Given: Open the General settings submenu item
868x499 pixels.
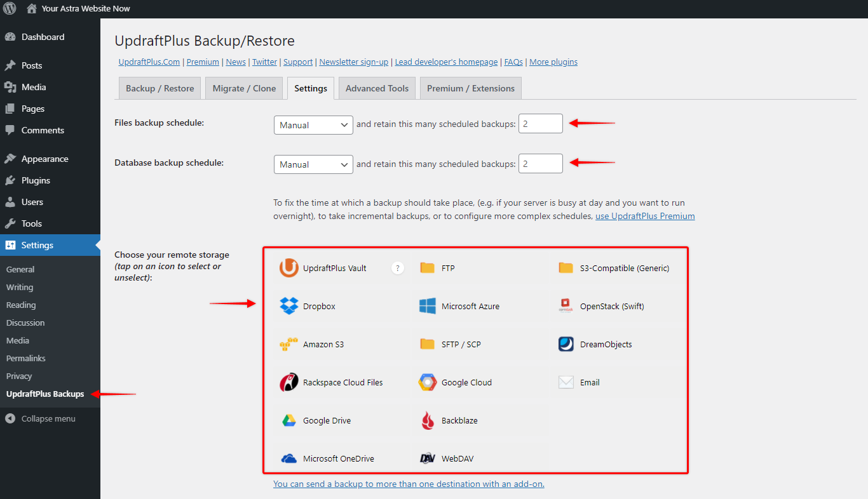Looking at the screenshot, I should (20, 269).
